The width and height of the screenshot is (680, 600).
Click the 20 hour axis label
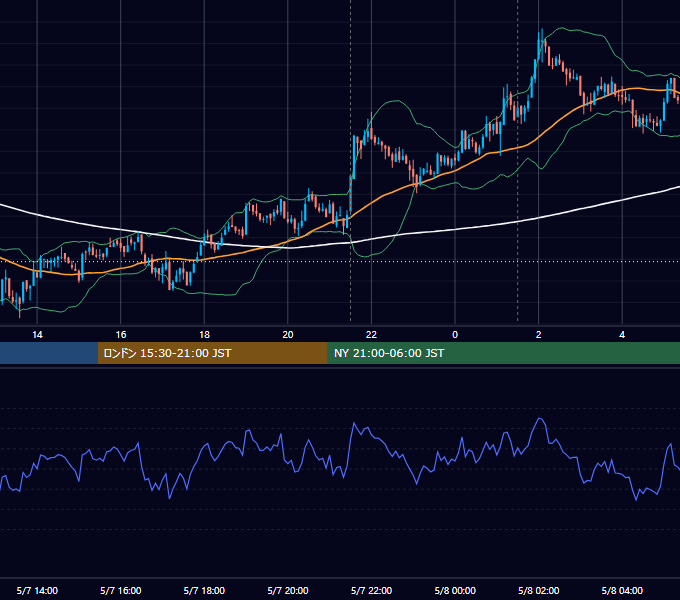coord(288,335)
